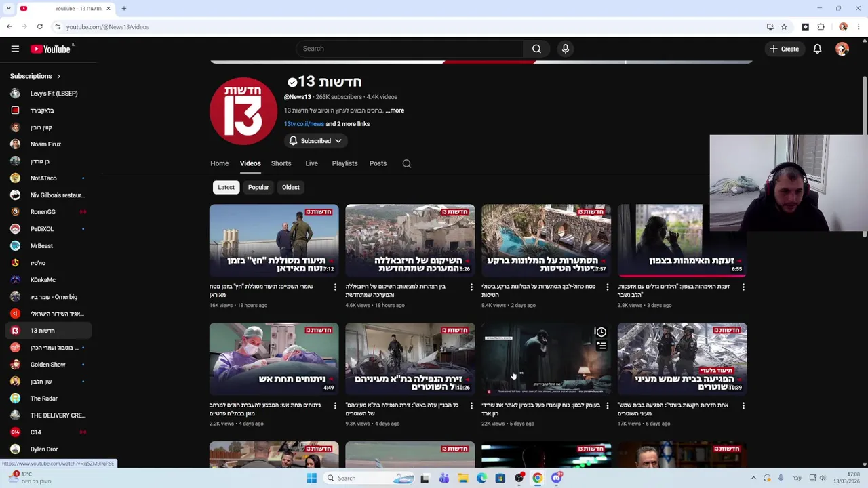
Task: Switch to the Playlists tab
Action: pyautogui.click(x=344, y=163)
